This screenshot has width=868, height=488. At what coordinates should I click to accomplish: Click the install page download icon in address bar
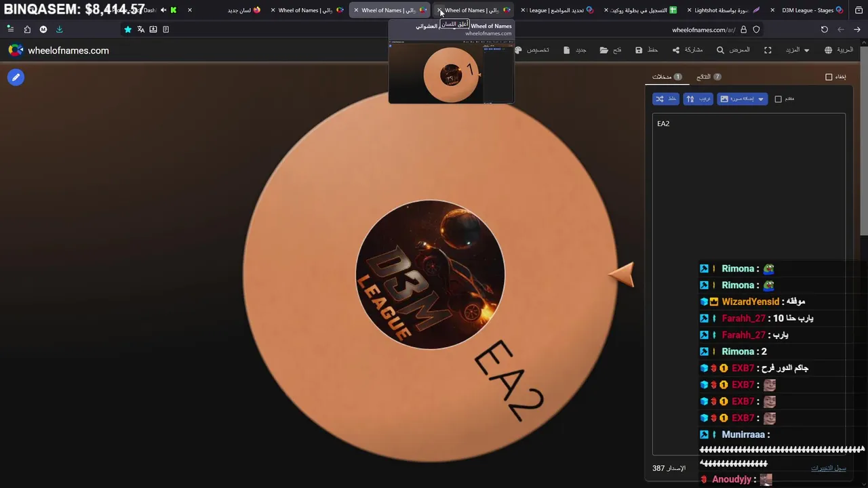pyautogui.click(x=153, y=29)
